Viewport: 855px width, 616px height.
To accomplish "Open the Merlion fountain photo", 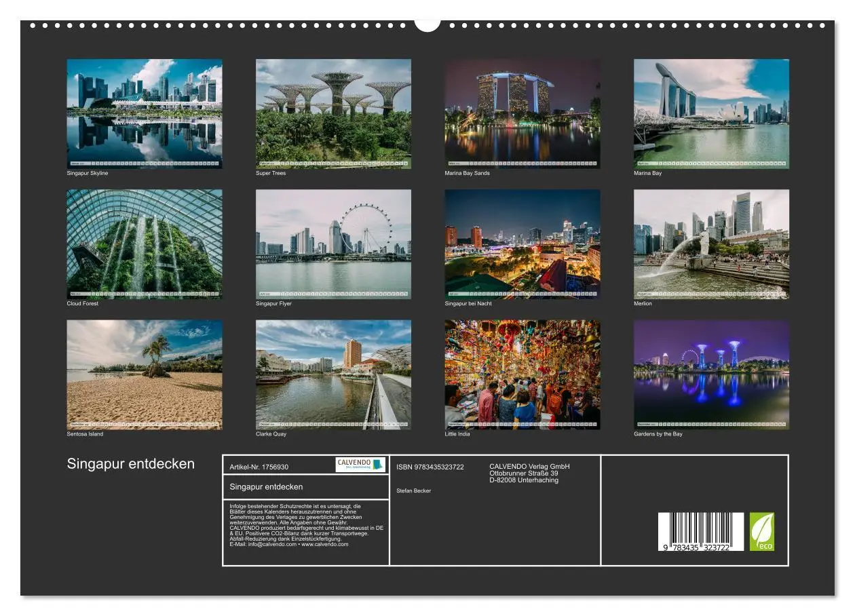I will (x=711, y=244).
